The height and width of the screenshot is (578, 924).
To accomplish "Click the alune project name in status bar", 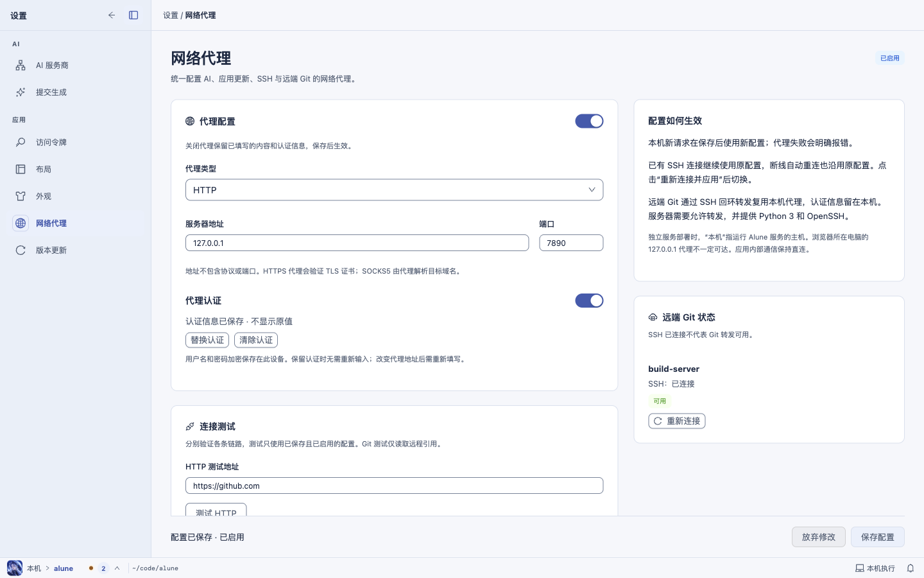I will tap(64, 568).
